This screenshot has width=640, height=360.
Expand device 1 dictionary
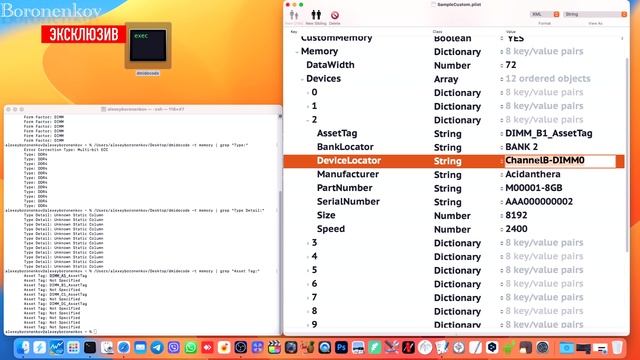[x=308, y=107]
